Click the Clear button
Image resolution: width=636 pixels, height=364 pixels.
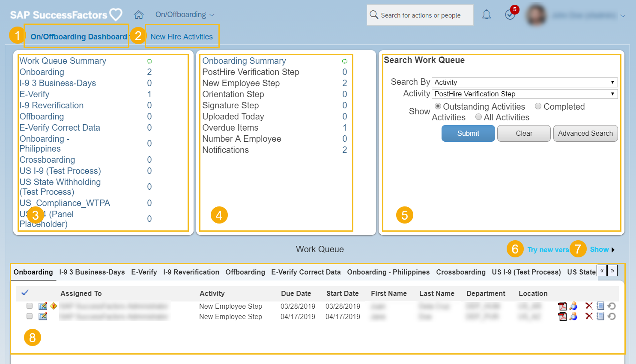(x=524, y=133)
